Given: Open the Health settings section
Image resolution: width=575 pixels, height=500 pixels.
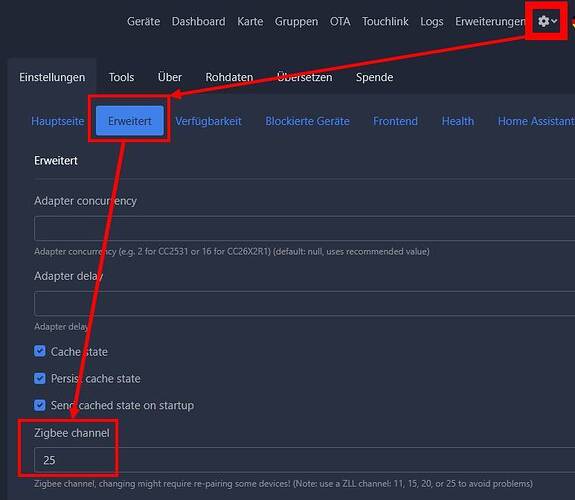Looking at the screenshot, I should pyautogui.click(x=458, y=121).
